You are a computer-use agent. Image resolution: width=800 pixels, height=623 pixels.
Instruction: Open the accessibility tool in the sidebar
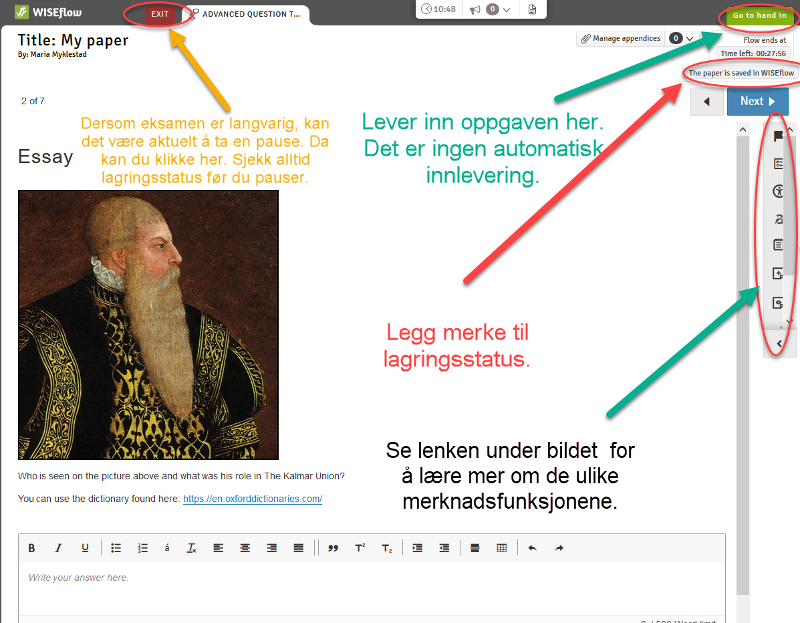click(x=778, y=191)
